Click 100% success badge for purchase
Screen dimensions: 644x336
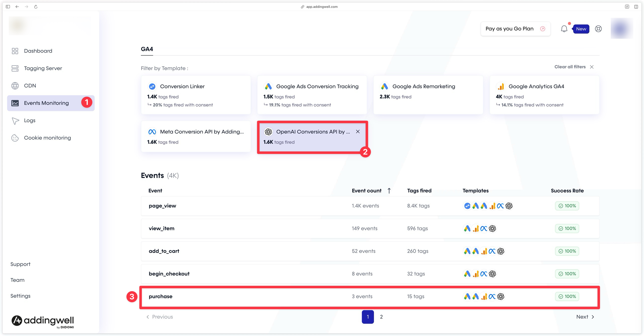pyautogui.click(x=567, y=296)
